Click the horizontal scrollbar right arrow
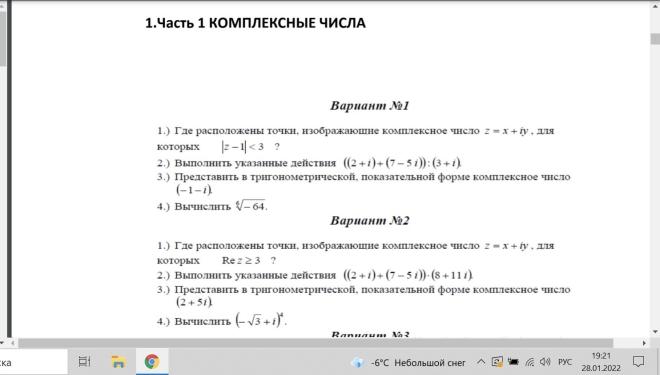The width and height of the screenshot is (660, 375). (644, 343)
